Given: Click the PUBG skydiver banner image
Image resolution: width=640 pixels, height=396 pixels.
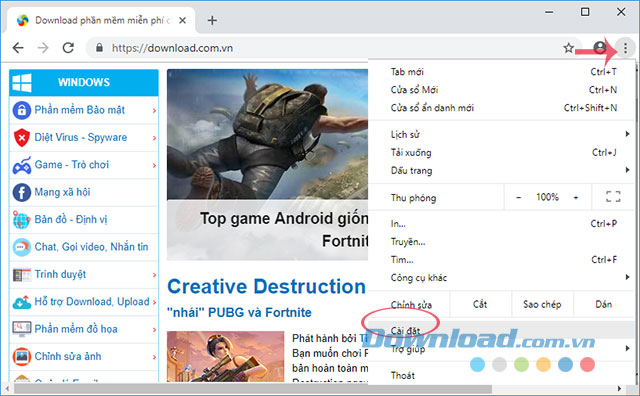Looking at the screenshot, I should [x=267, y=134].
